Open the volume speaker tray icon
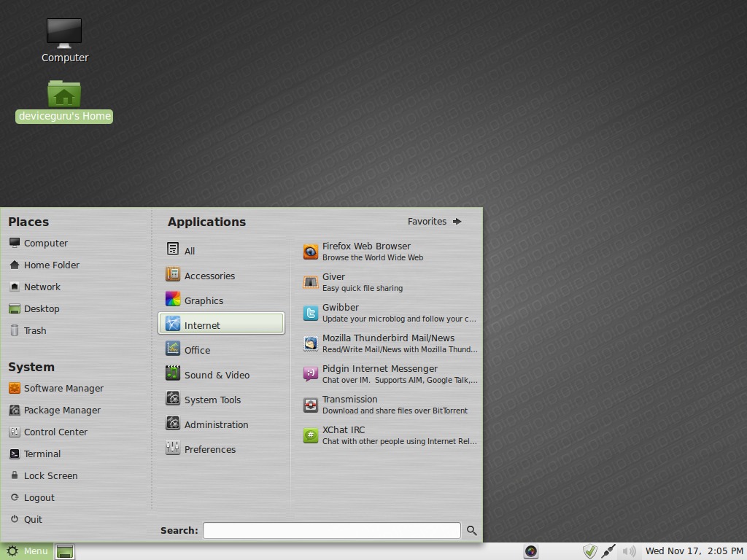Screen dimensions: 747x560 (629, 551)
